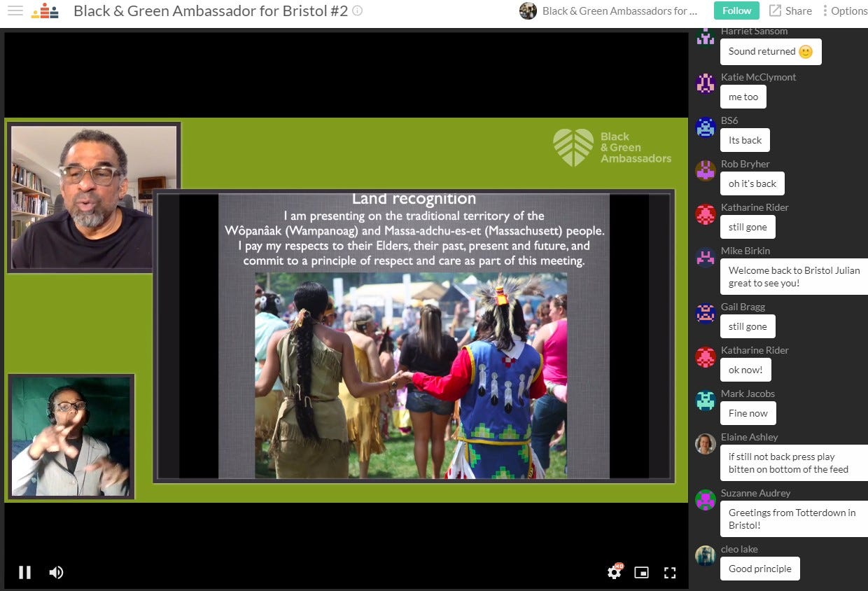
Task: Click Mark Jacobs' chat avatar
Action: tap(706, 400)
